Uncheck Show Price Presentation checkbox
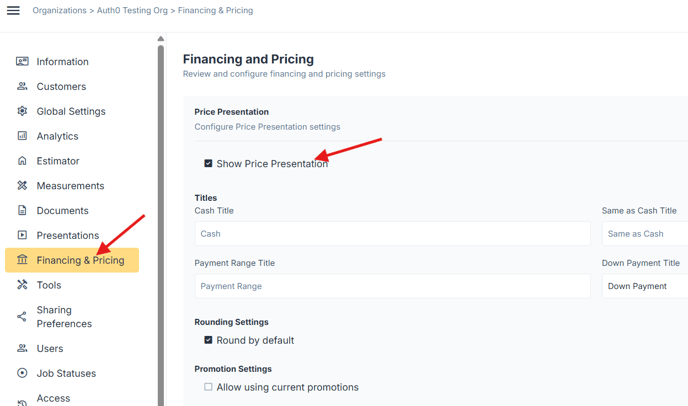Image resolution: width=688 pixels, height=406 pixels. (208, 163)
